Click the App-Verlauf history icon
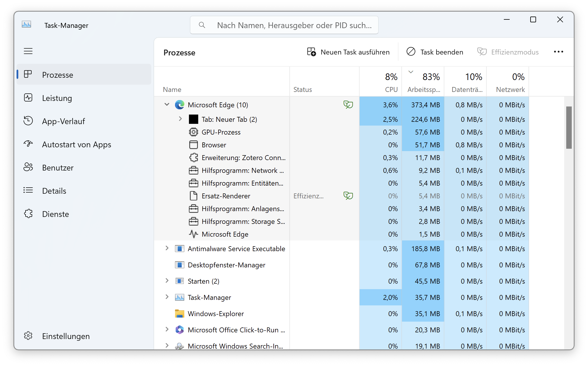 28,121
